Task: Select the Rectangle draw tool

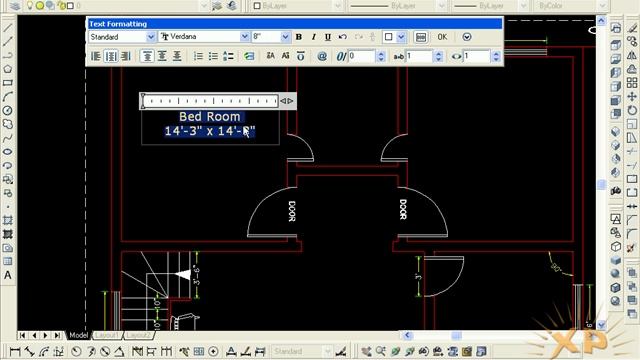Action: click(x=8, y=83)
